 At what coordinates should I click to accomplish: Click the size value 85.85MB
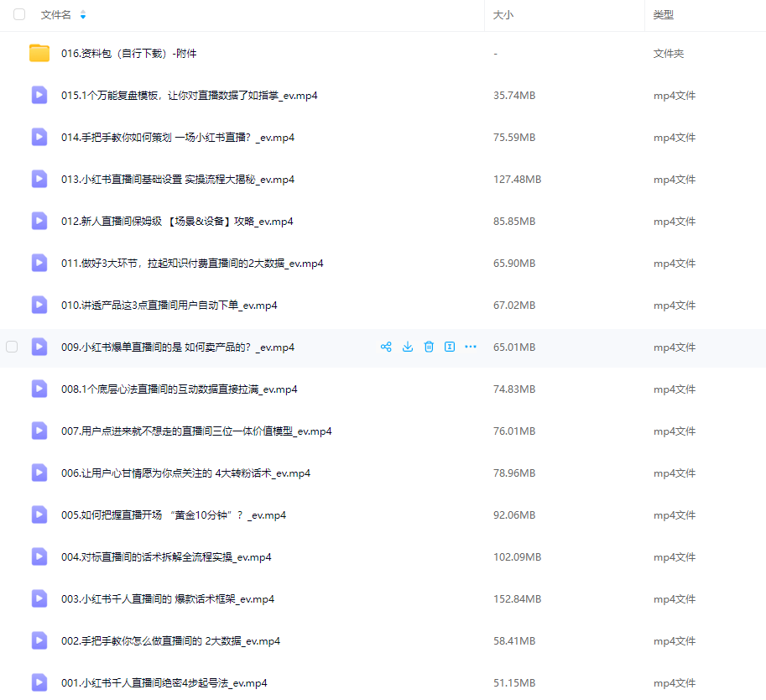514,222
